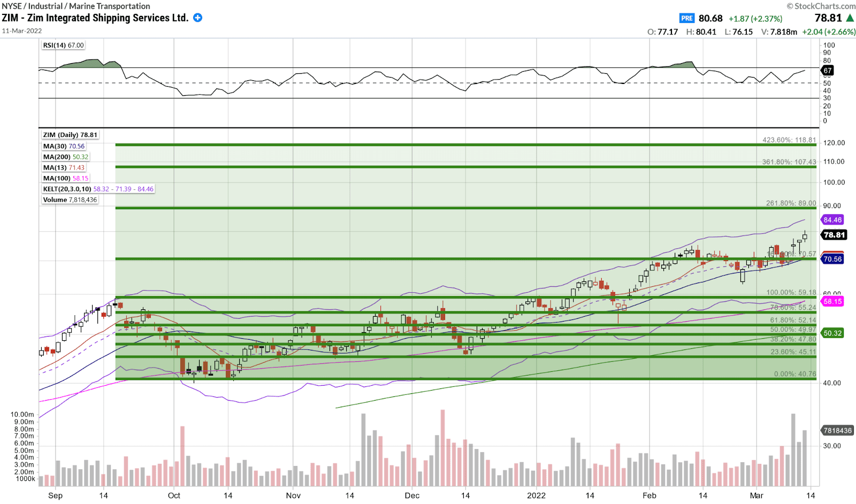
Task: Click the purple 84.46 Keltner price tag
Action: (x=832, y=220)
